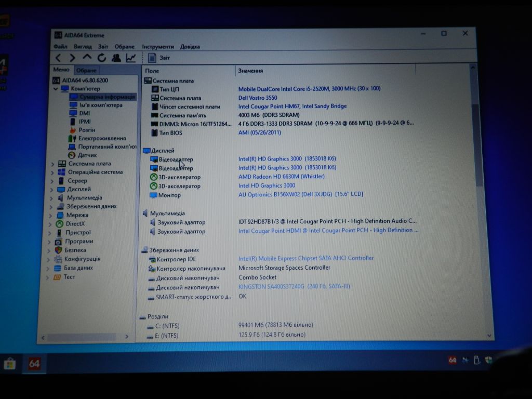Image resolution: width=532 pixels, height=399 pixels.
Task: Open the Dell Vostro 3550 link
Action: [x=258, y=98]
